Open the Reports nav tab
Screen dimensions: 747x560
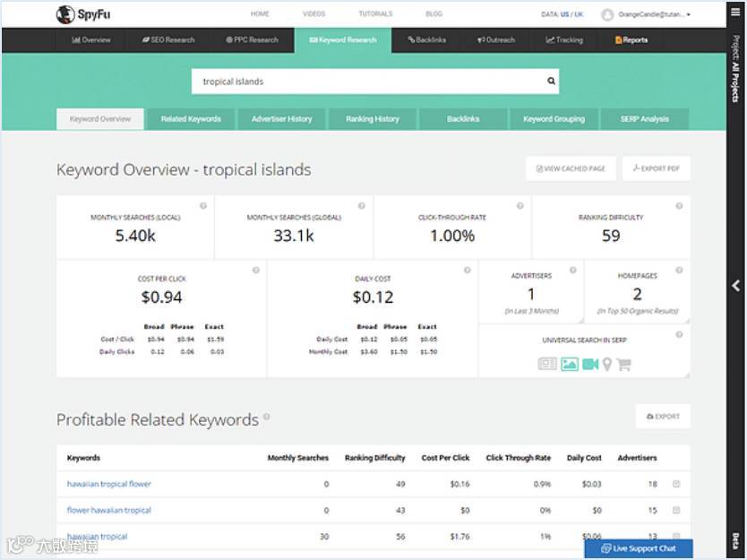[631, 40]
